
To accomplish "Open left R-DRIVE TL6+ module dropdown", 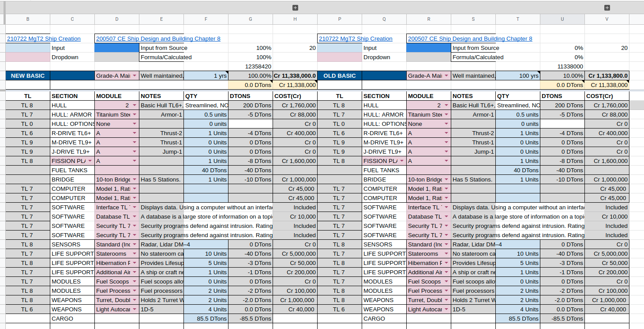I will [x=134, y=133].
